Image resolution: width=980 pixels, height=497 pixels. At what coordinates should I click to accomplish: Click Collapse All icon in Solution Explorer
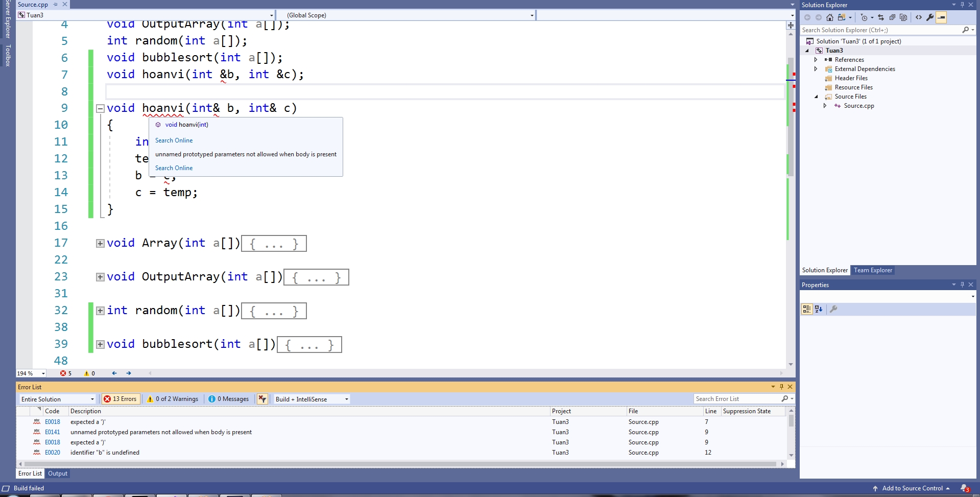[x=892, y=17]
